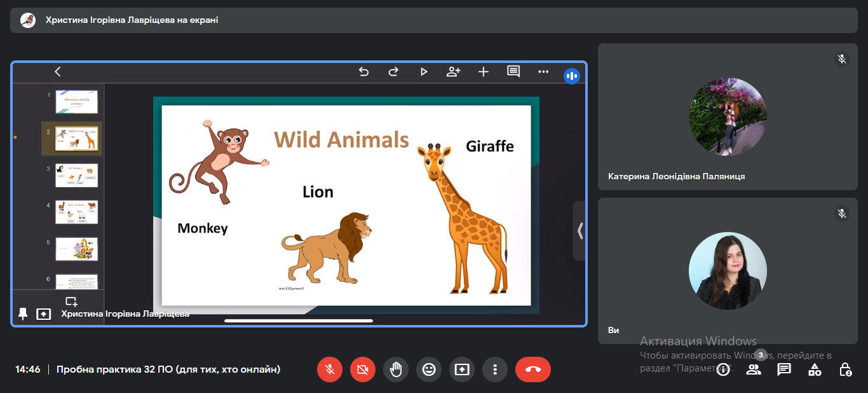The image size is (868, 393).
Task: Open the emoji reactions button
Action: click(x=429, y=369)
